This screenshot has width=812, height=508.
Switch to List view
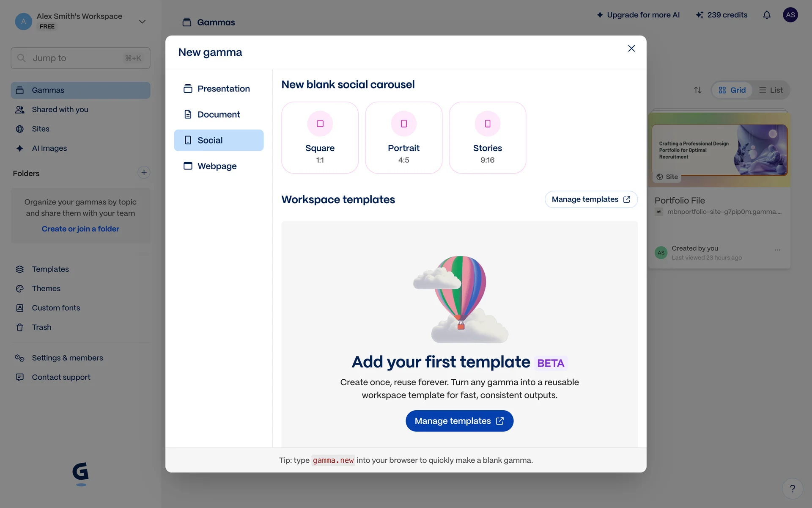(x=771, y=90)
